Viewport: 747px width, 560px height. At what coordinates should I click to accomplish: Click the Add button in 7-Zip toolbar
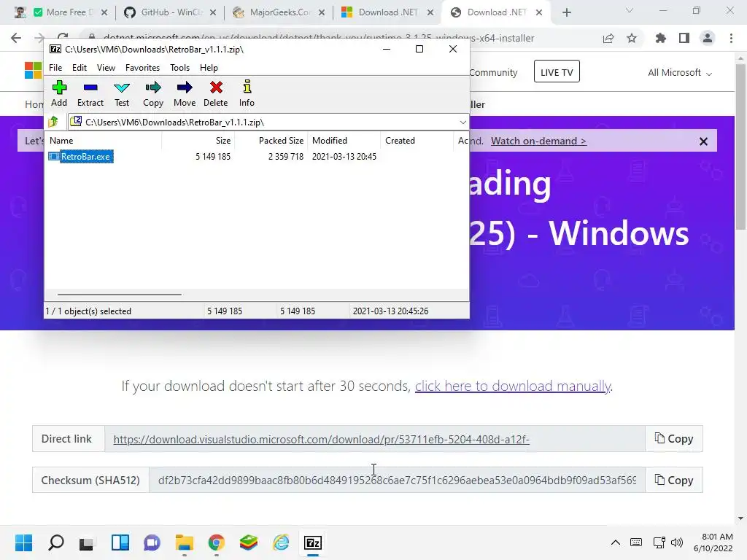(59, 94)
